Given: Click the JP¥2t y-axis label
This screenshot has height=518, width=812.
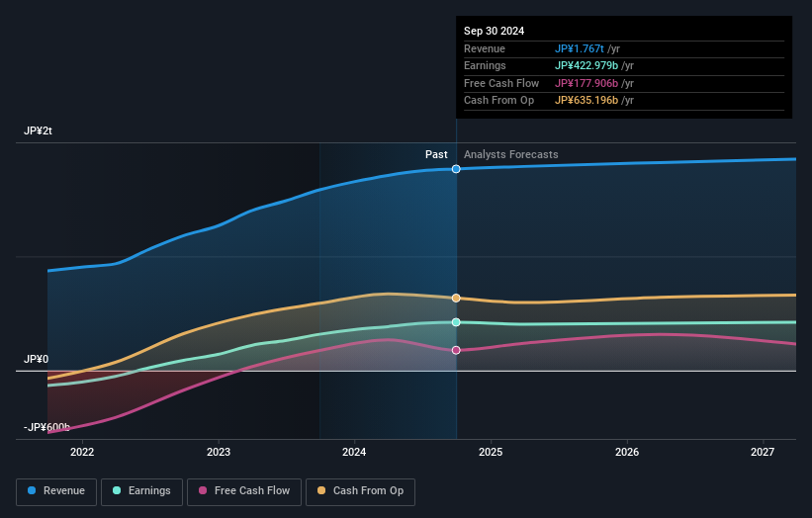Looking at the screenshot, I should coord(38,130).
